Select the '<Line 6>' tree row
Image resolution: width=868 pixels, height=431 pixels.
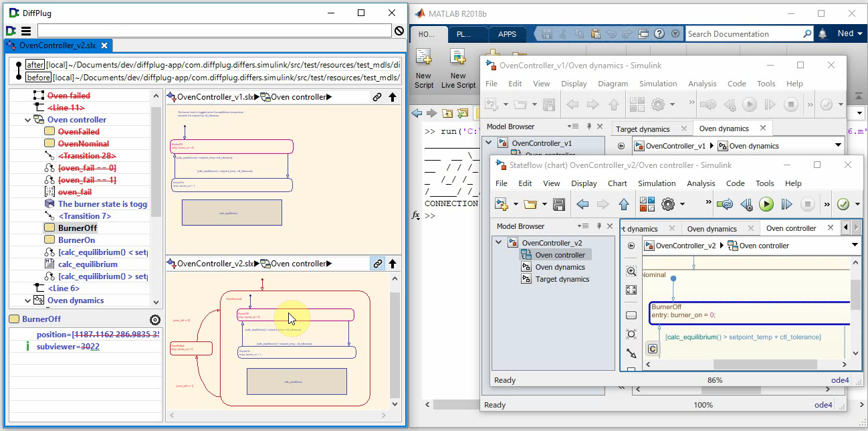[x=64, y=288]
